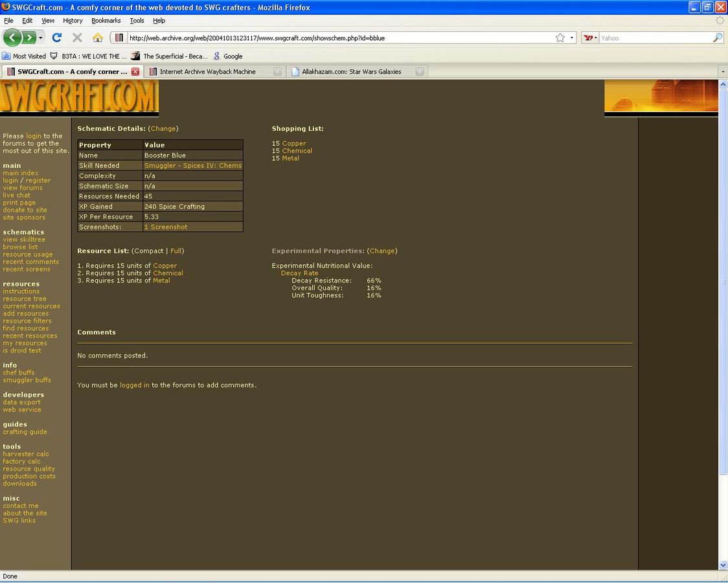Screen dimensions: 728x583
Task: Close the SWGCraft.com tab with its red X
Action: [x=135, y=72]
